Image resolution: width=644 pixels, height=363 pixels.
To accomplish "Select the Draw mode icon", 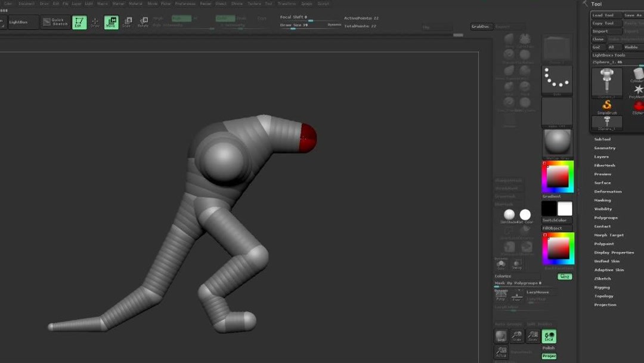I will tap(94, 23).
